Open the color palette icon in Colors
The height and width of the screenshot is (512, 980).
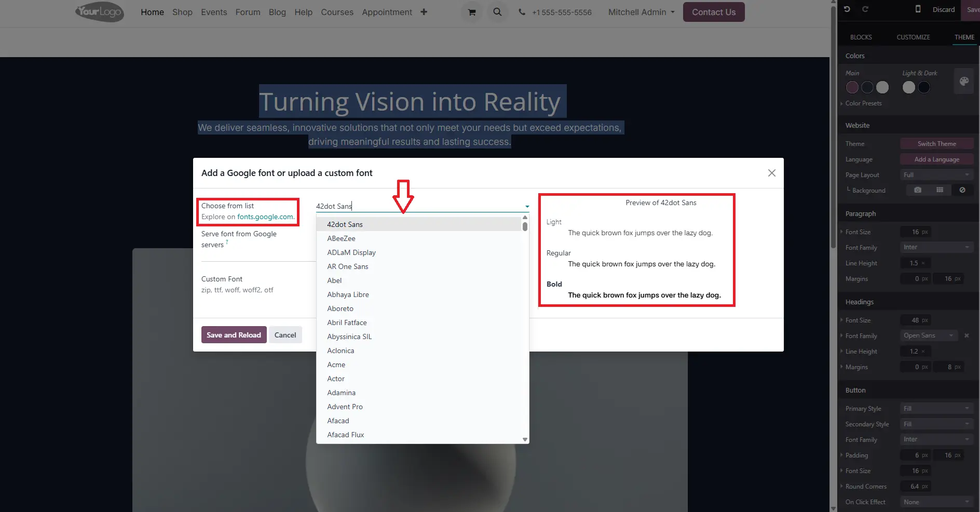coord(964,81)
